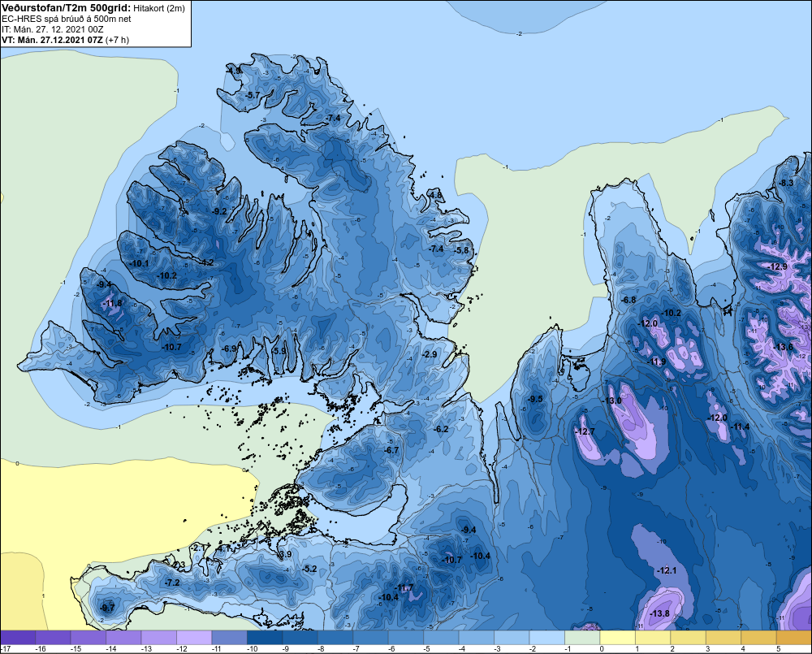812x654 pixels.
Task: Pick legend swatch between -7 and -6
Action: click(x=370, y=638)
